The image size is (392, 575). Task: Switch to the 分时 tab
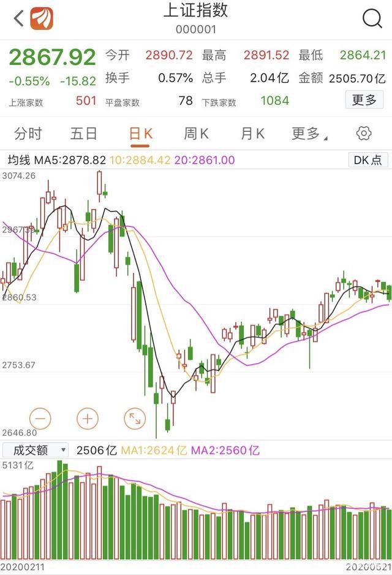pos(28,134)
